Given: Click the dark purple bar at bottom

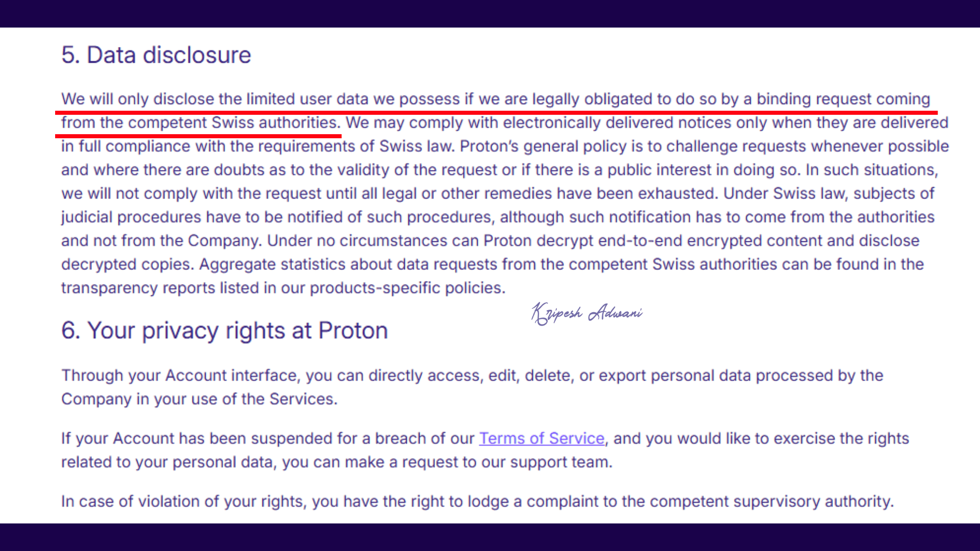Looking at the screenshot, I should point(490,537).
